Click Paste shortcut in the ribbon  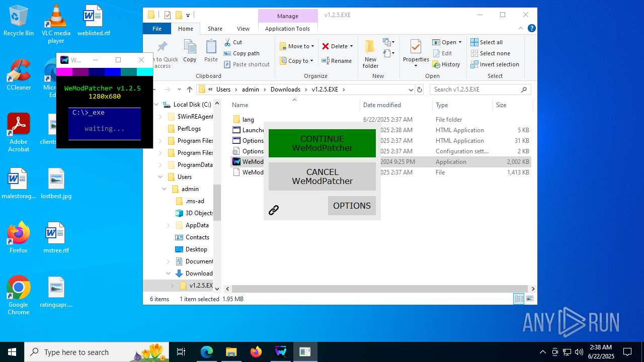point(247,64)
